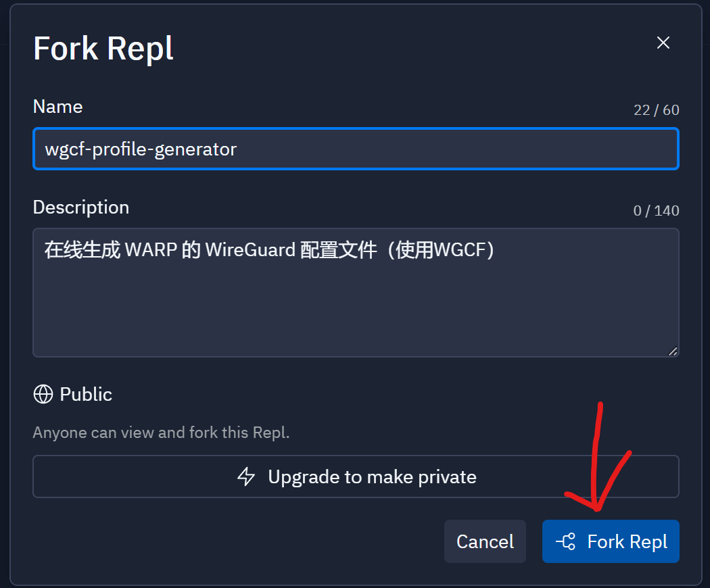Click the fork icon in Fork Repl button

click(565, 541)
